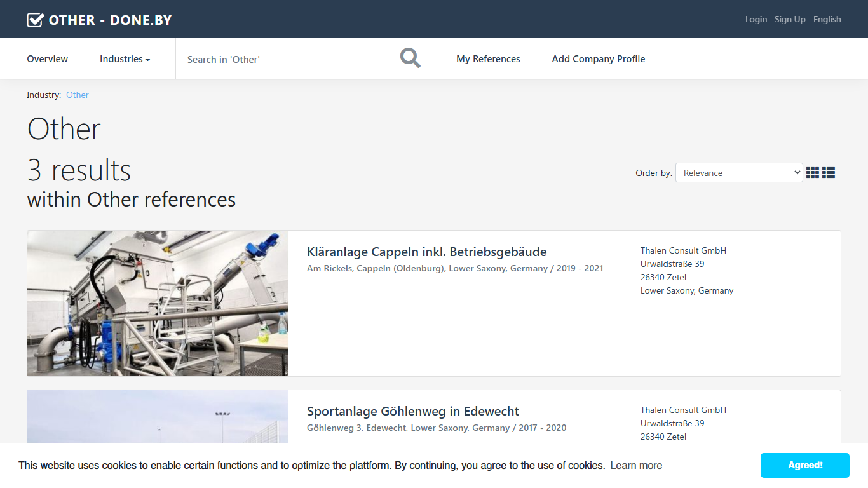Click the magnifying glass search icon
This screenshot has height=488, width=868.
pos(410,58)
